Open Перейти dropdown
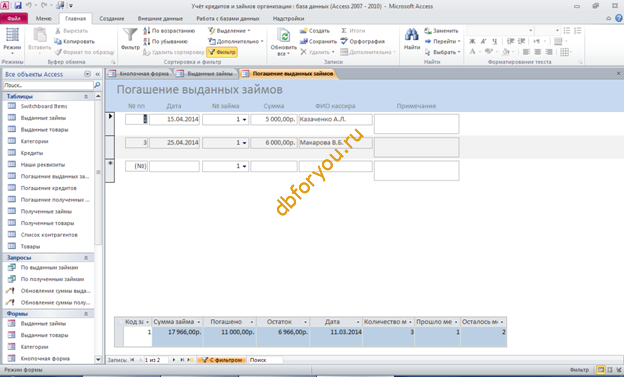The width and height of the screenshot is (624, 377). [x=442, y=41]
